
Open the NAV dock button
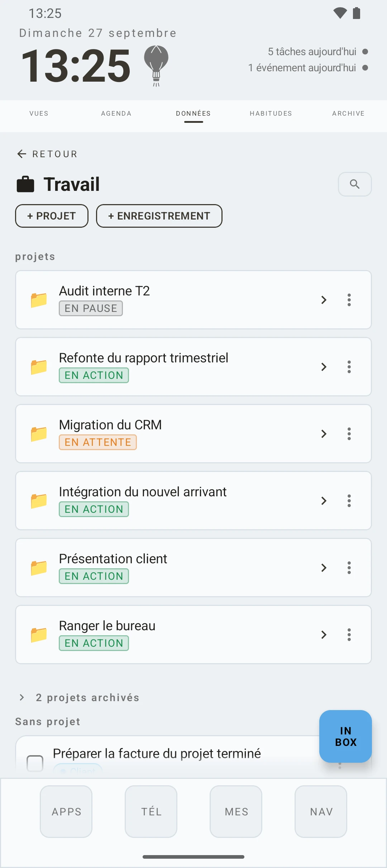(321, 811)
